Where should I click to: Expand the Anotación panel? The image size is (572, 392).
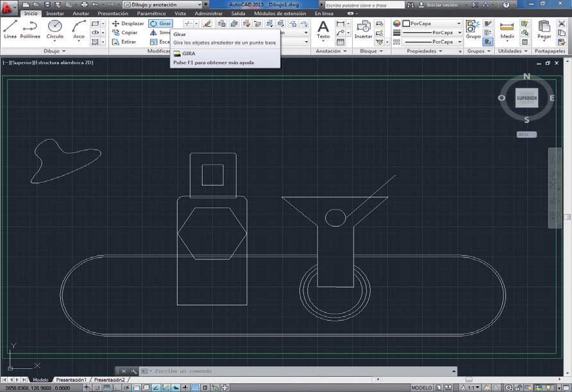pyautogui.click(x=331, y=51)
